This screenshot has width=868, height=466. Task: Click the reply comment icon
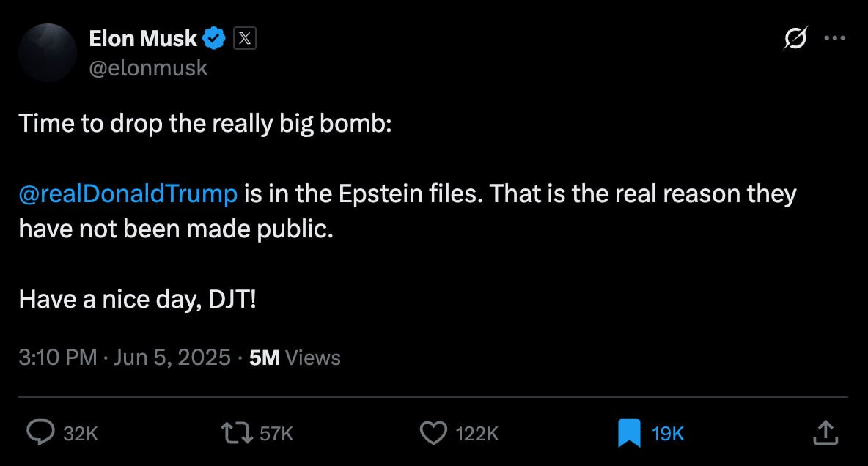point(40,433)
